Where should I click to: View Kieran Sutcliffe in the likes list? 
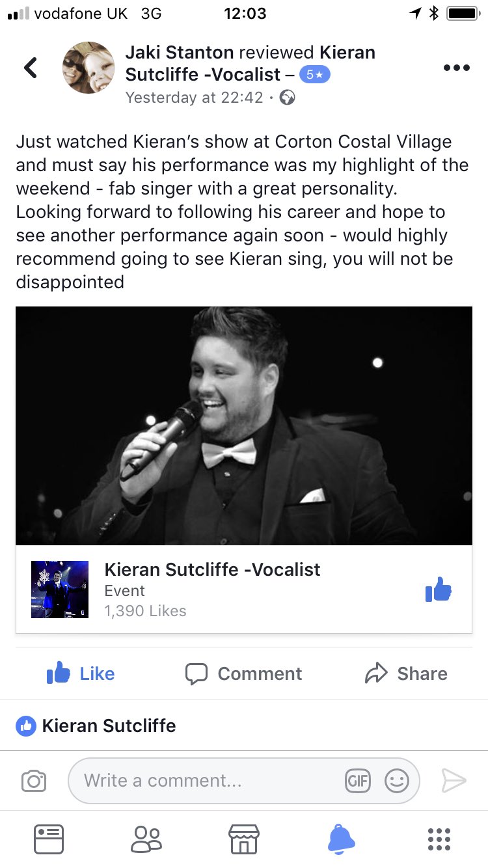tap(109, 726)
